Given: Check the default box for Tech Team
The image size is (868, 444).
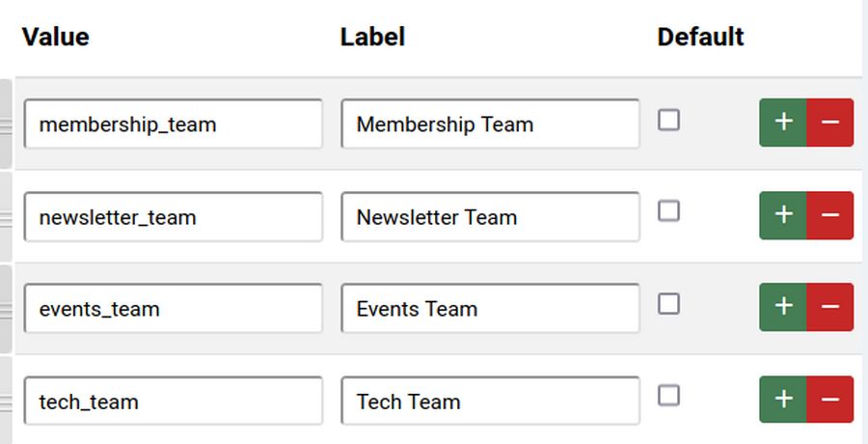Looking at the screenshot, I should [668, 396].
